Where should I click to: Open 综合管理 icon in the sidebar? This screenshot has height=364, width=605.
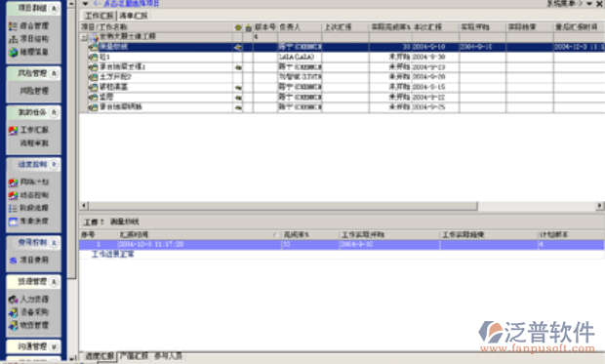click(13, 26)
